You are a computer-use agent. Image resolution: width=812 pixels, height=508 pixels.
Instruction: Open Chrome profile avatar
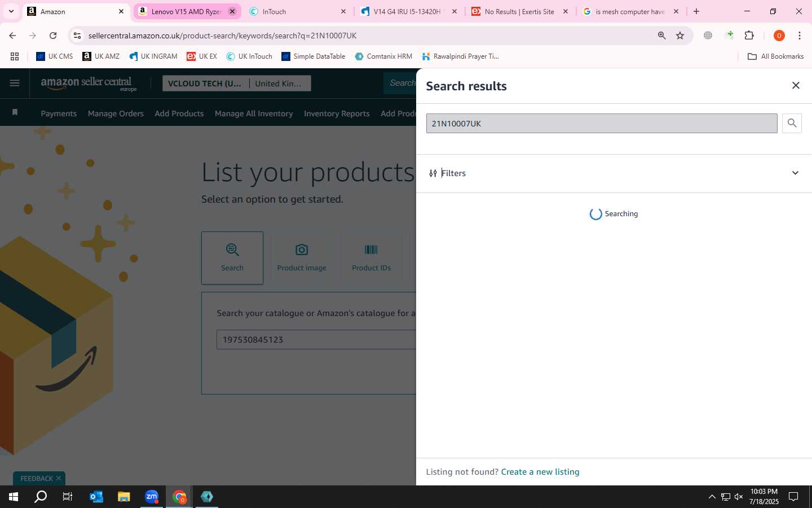779,36
